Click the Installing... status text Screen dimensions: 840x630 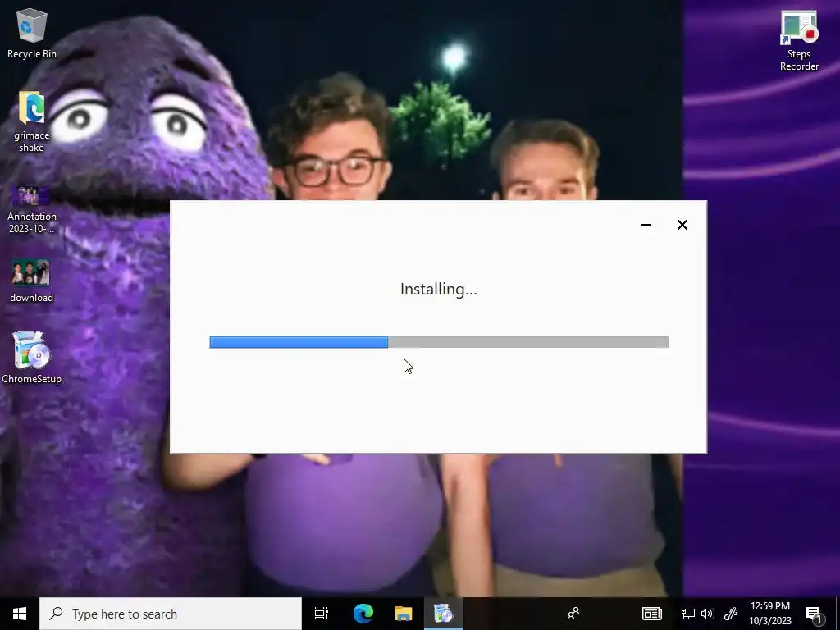coord(438,290)
